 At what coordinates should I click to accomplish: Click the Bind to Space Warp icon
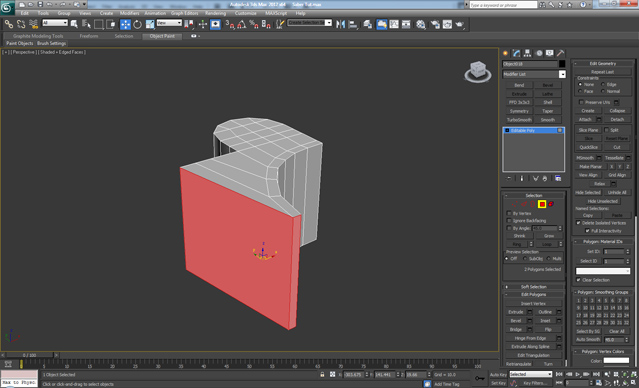pyautogui.click(x=33, y=24)
